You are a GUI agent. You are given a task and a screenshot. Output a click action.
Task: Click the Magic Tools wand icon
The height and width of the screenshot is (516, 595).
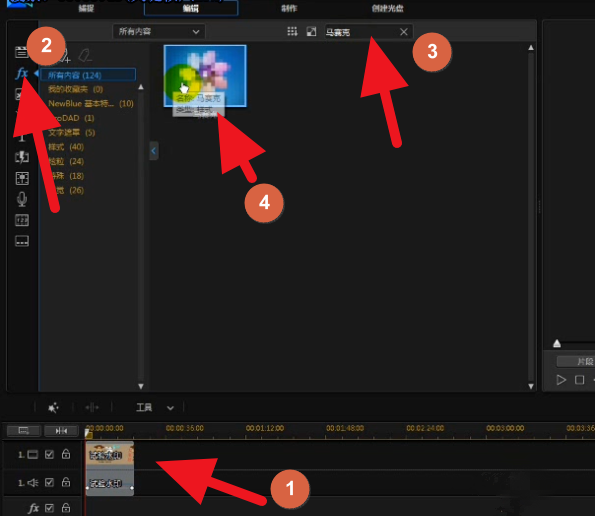[x=53, y=408]
